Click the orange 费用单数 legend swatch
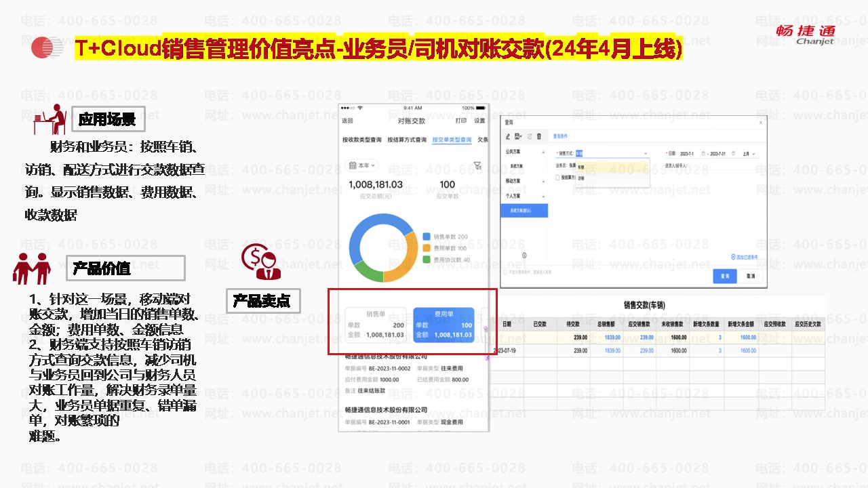This screenshot has width=868, height=488. [x=427, y=248]
